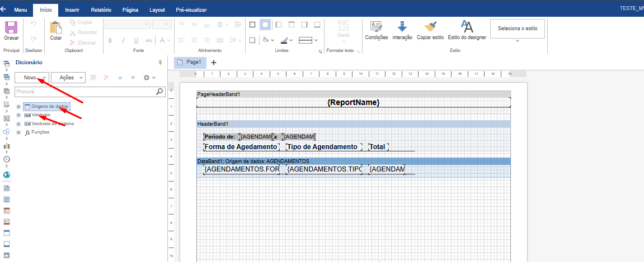Viewport: 644px width, 262px height.
Task: Pin the Dicionário panel
Action: tap(160, 63)
